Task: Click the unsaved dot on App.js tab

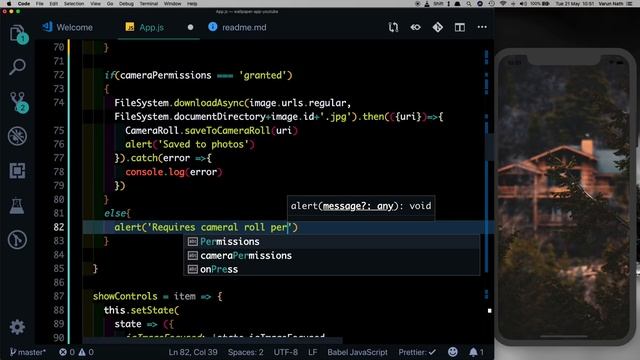Action: click(x=190, y=27)
